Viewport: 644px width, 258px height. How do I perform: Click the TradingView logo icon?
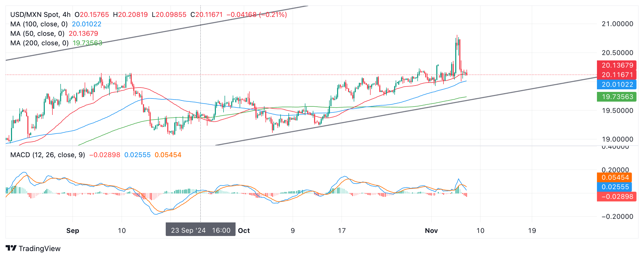11,248
